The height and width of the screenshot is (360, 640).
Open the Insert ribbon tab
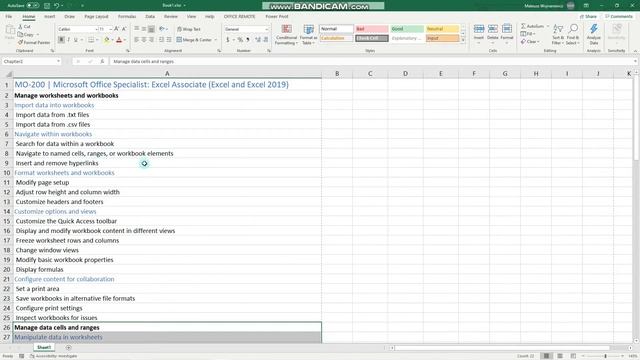click(49, 16)
